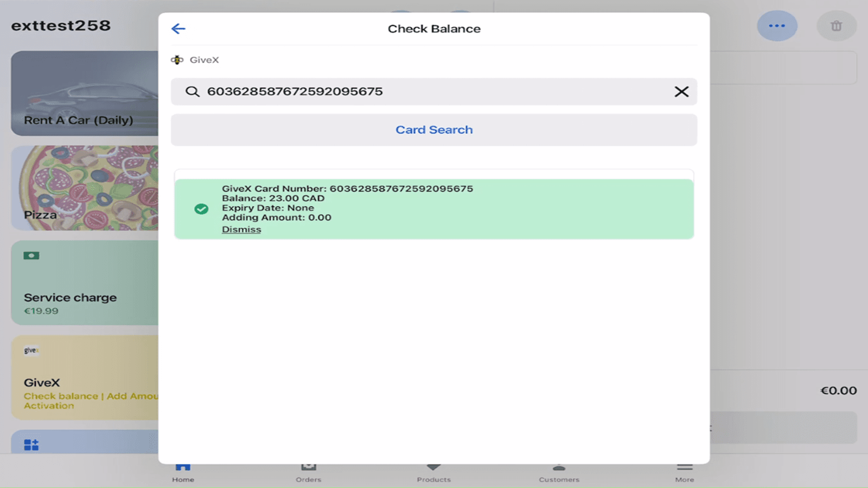The image size is (868, 488).
Task: Open the Orders tab
Action: click(x=308, y=473)
